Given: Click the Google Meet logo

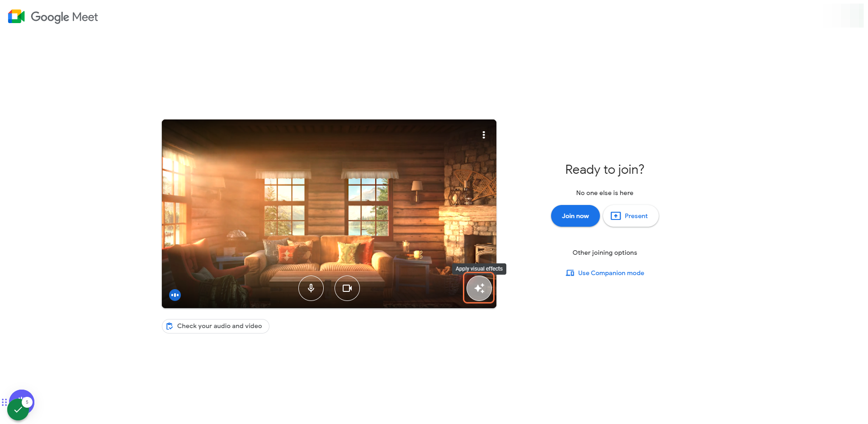Looking at the screenshot, I should [53, 17].
